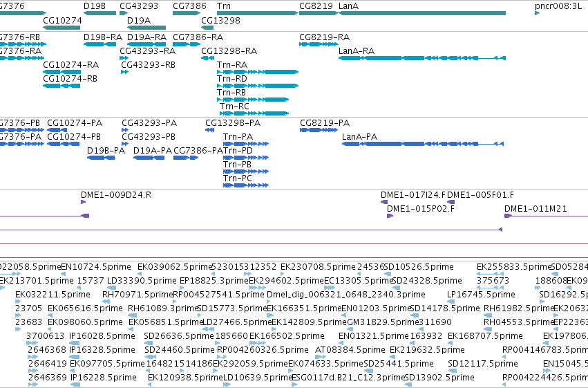Click the SD13902.5prime EST label
588x388 pixels.
pyautogui.click(x=439, y=378)
